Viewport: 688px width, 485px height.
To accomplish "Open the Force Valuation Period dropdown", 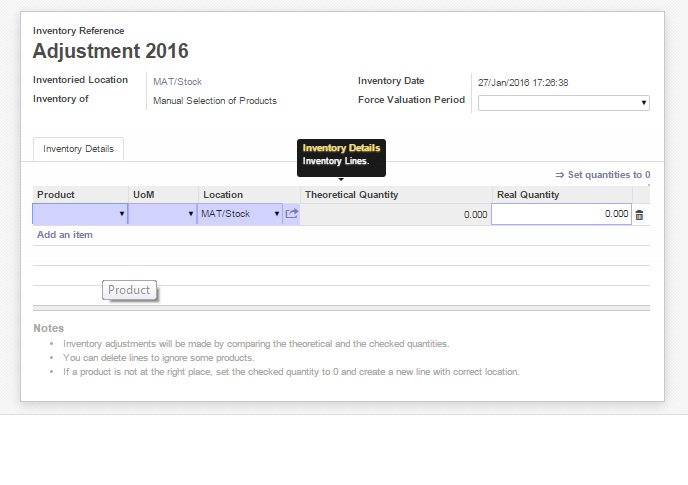I will coord(564,103).
